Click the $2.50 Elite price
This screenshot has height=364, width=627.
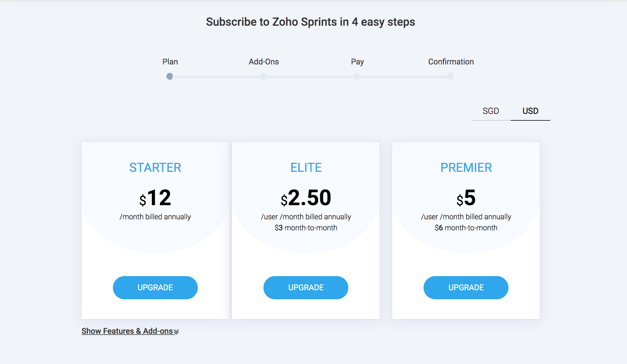click(306, 198)
